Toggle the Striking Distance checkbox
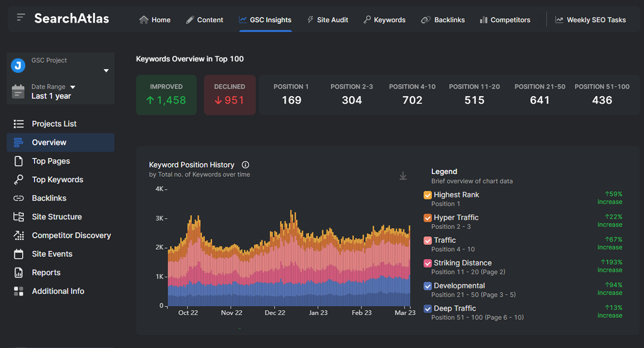Image resolution: width=644 pixels, height=348 pixels. [x=427, y=263]
